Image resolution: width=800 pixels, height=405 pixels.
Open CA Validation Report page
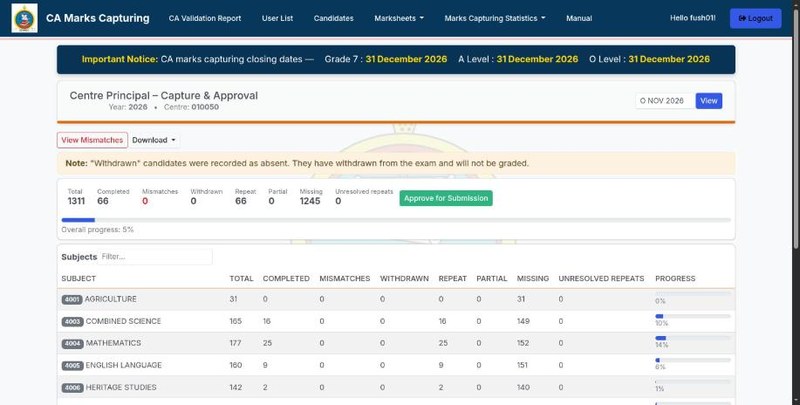point(205,18)
